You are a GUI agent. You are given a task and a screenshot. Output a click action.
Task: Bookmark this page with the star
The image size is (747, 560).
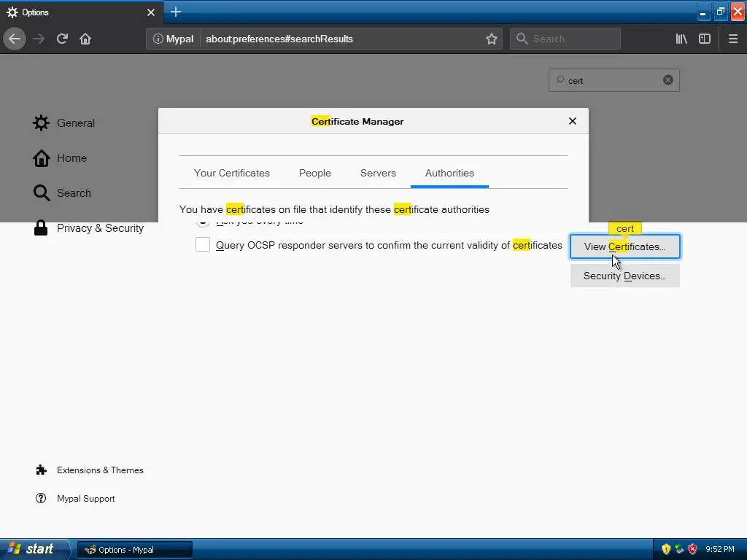click(492, 39)
